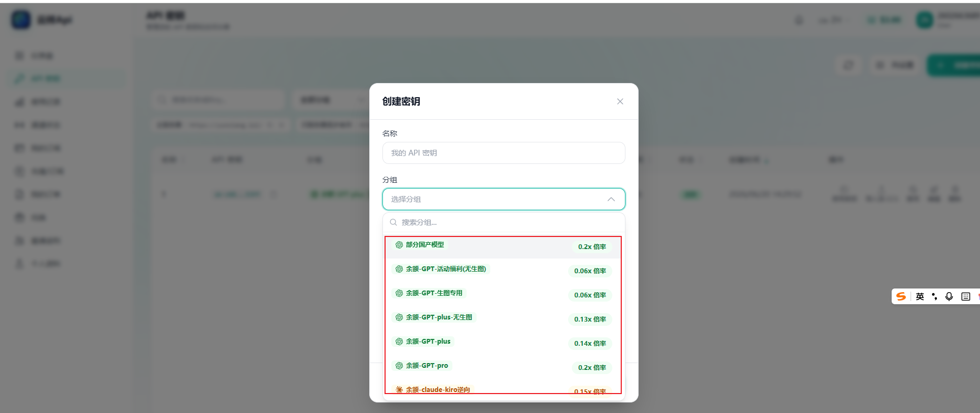Open the IME soft keyboard icon
Viewport: 980px width, 413px height.
966,296
